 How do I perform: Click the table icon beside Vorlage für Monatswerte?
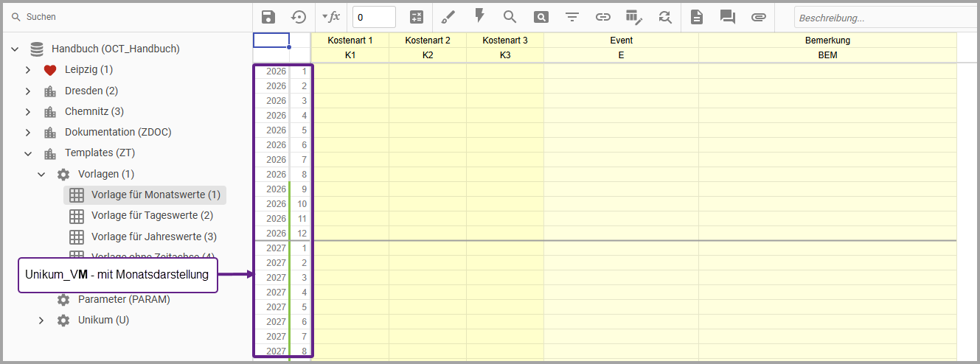(77, 195)
